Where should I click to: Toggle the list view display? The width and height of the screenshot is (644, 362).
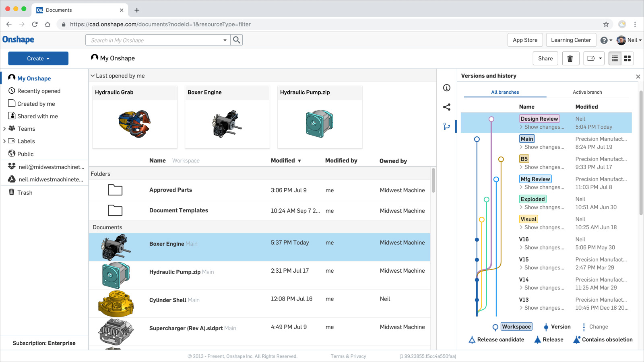point(615,58)
